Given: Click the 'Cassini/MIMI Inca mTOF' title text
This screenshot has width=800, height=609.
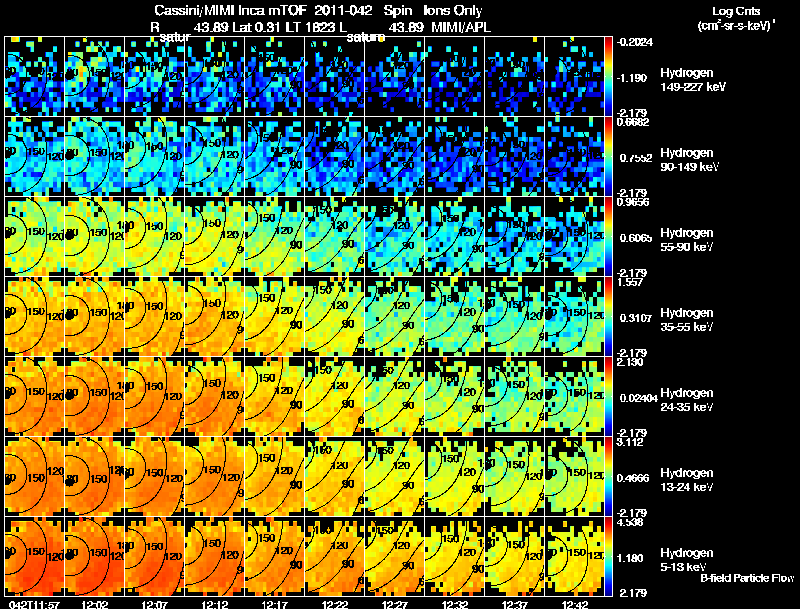Looking at the screenshot, I should (x=230, y=11).
